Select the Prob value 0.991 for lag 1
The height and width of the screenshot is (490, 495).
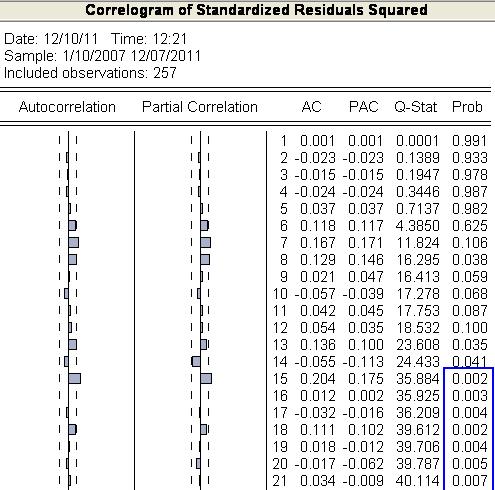coord(470,141)
